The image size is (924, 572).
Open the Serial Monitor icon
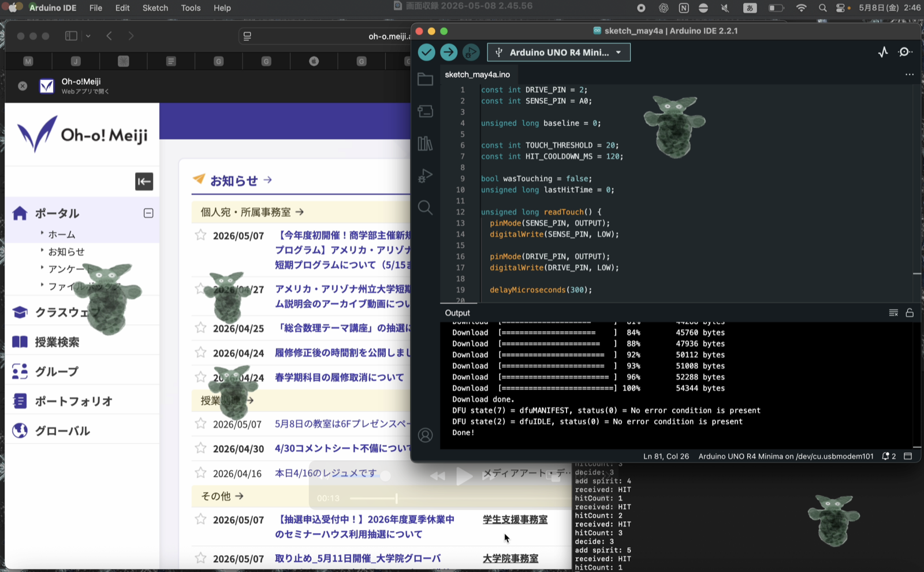point(905,52)
